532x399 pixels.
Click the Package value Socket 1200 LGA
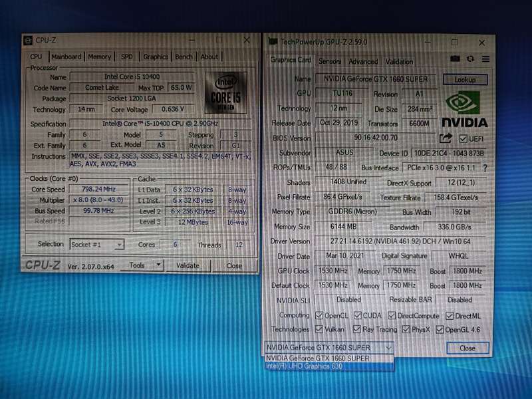click(132, 98)
